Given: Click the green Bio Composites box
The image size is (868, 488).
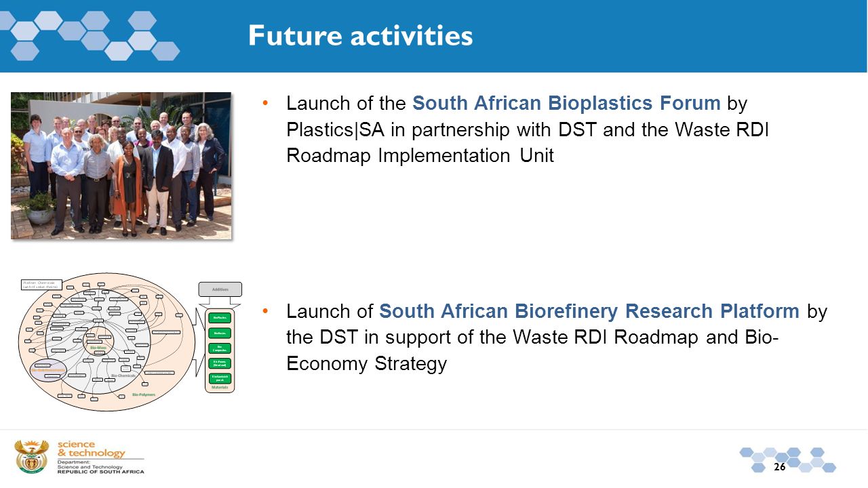Looking at the screenshot, I should 220,348.
